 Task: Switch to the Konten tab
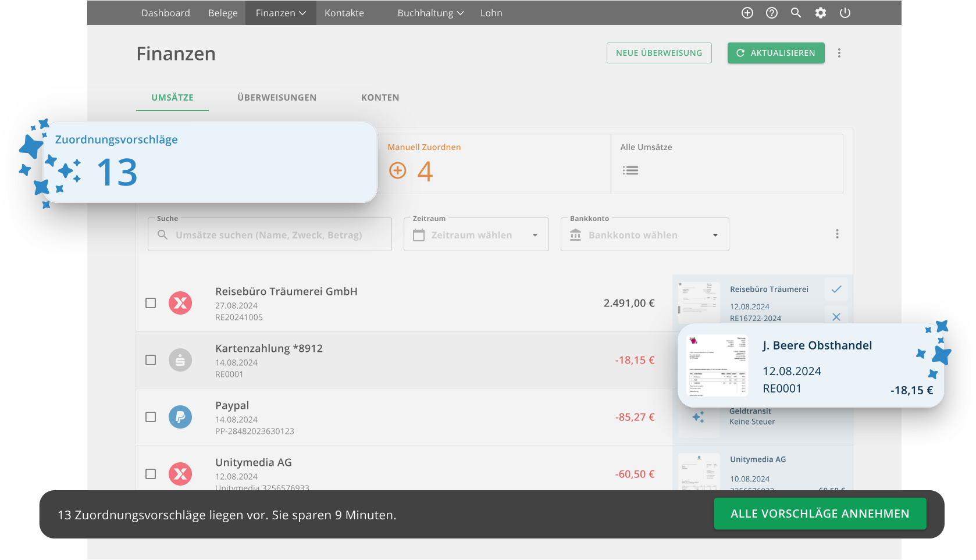pos(380,98)
